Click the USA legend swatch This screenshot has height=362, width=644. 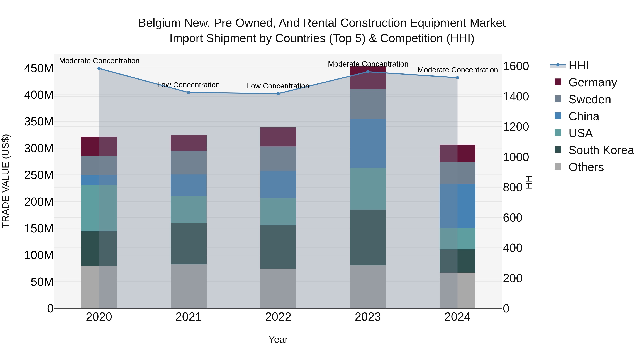click(x=558, y=133)
